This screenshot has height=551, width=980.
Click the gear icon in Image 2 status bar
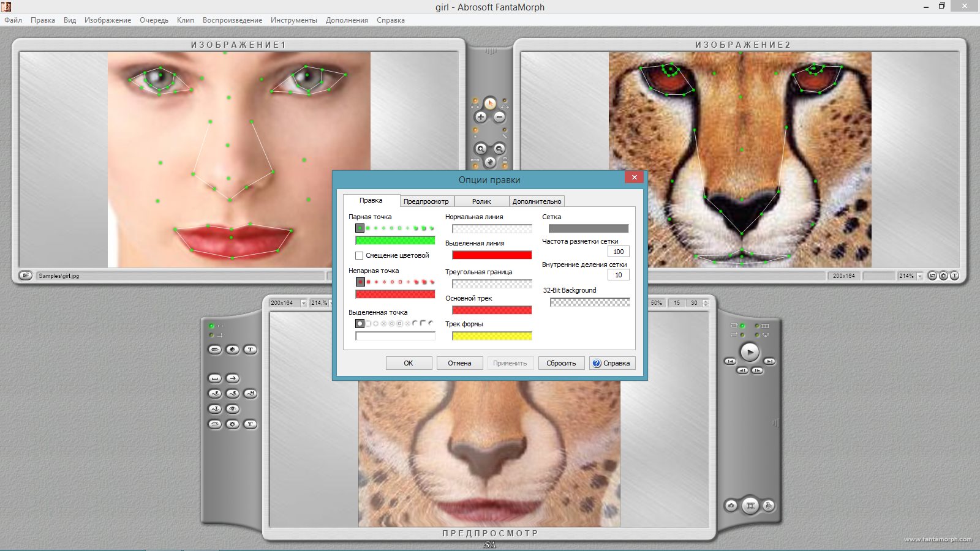click(x=943, y=276)
